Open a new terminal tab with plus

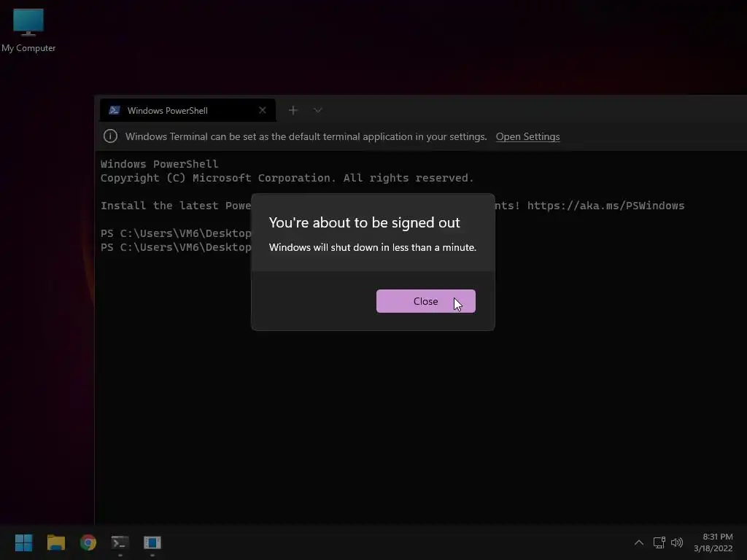(293, 111)
